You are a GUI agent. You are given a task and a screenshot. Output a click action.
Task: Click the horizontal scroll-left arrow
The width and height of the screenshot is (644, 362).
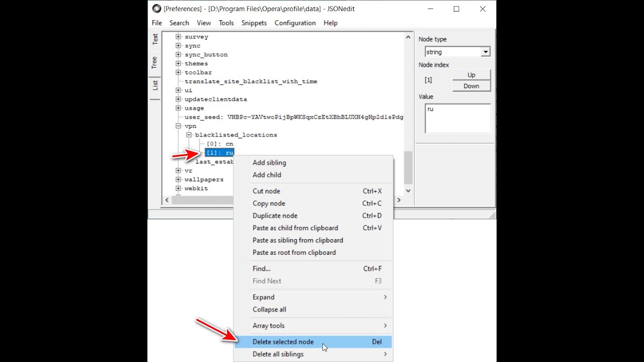(x=167, y=200)
